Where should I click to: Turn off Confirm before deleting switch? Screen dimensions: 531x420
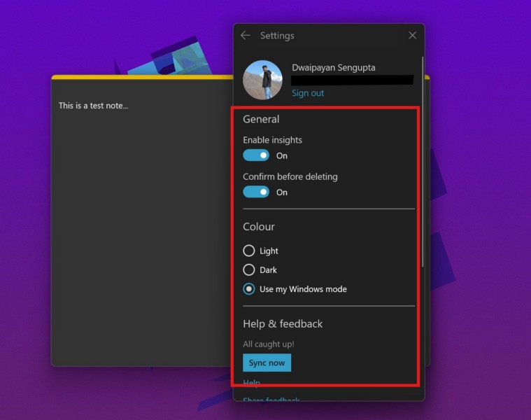(x=256, y=192)
